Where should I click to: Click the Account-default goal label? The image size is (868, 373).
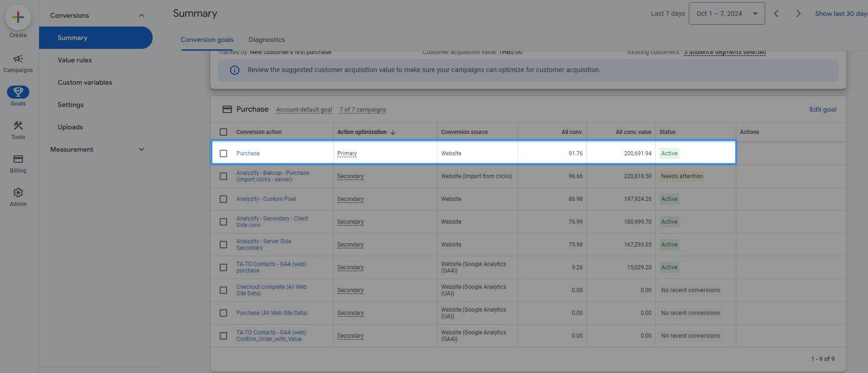coord(304,110)
